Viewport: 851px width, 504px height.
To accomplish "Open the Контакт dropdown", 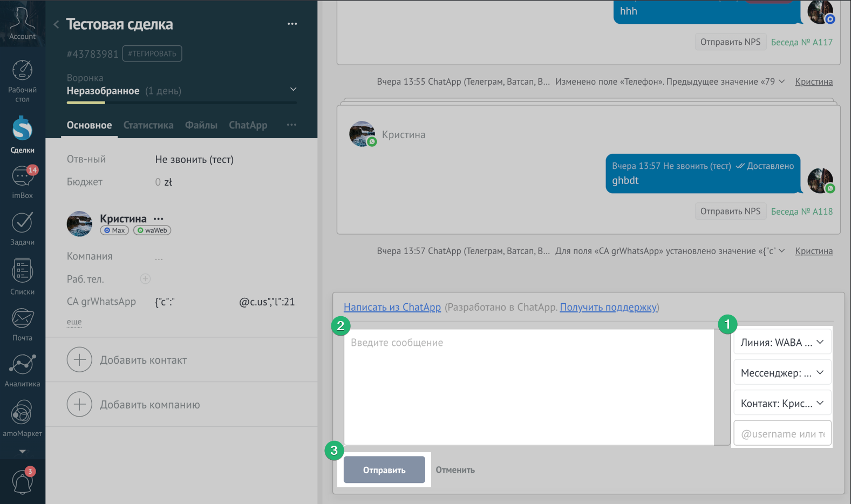I will pos(782,404).
